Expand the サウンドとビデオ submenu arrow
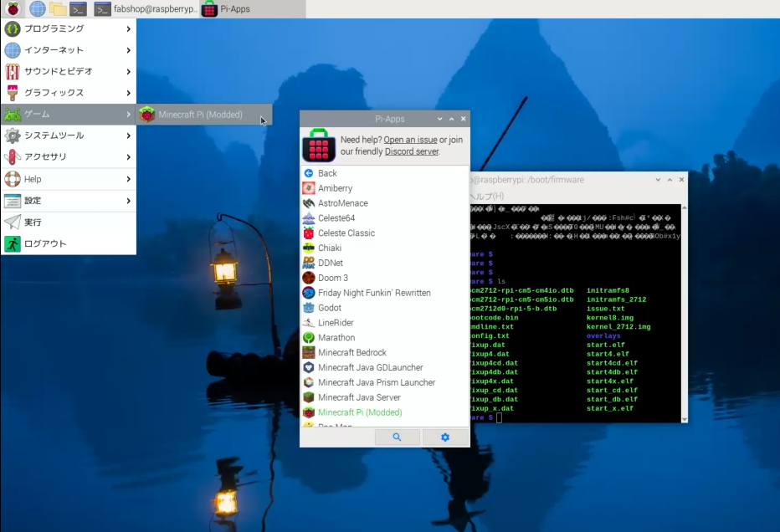Viewport: 780px width, 532px height. 128,72
